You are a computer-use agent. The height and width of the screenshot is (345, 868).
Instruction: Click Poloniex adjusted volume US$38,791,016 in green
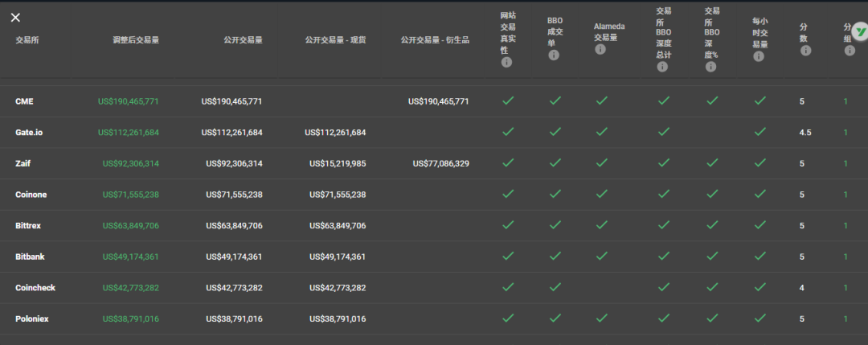tap(130, 319)
